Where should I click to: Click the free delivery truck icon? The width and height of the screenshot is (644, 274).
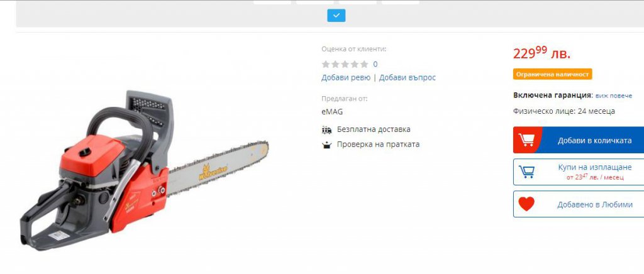click(326, 129)
